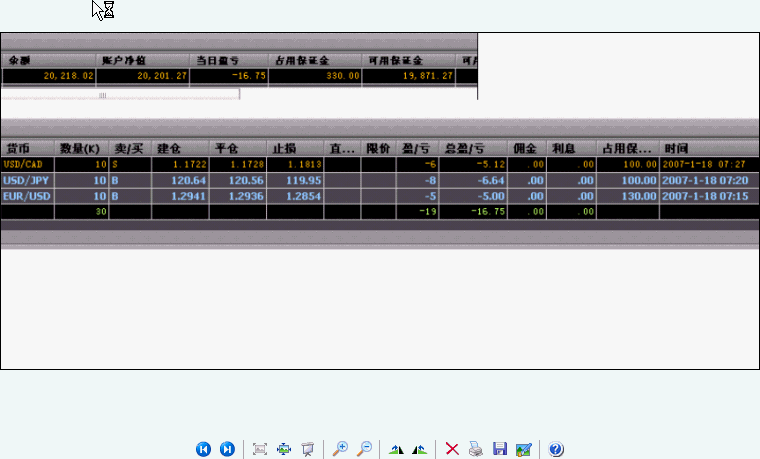Click total P/L value -5.00
Screen dimensions: 760x459
click(x=491, y=196)
